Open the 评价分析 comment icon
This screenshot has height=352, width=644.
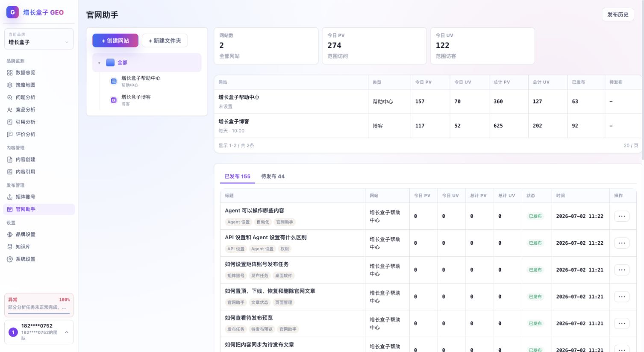coord(10,135)
